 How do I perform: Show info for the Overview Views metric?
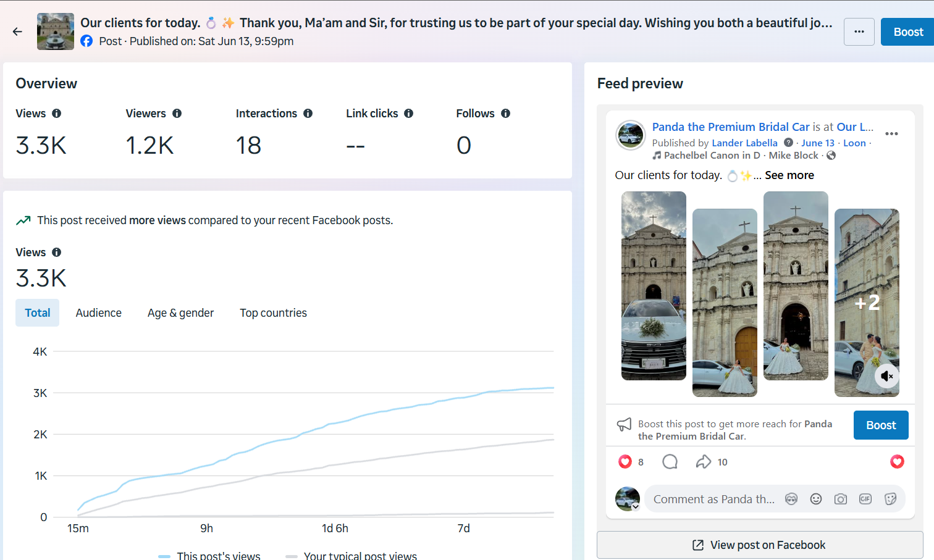click(x=57, y=114)
